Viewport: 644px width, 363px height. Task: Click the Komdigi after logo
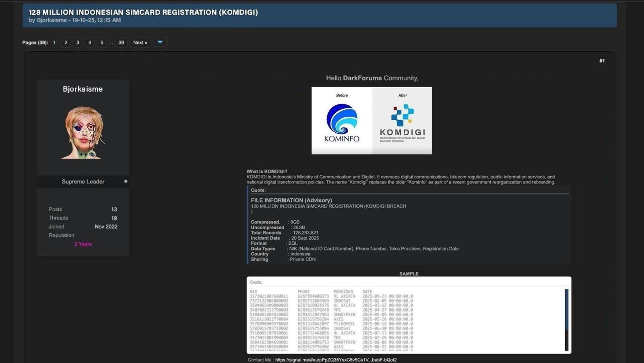(402, 121)
